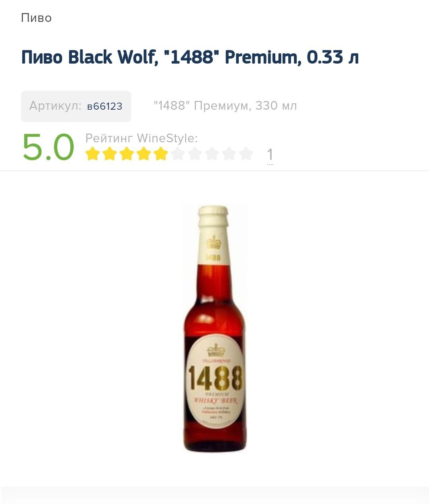The width and height of the screenshot is (429, 504).
Task: Click the first yellow rating star
Action: click(x=92, y=153)
